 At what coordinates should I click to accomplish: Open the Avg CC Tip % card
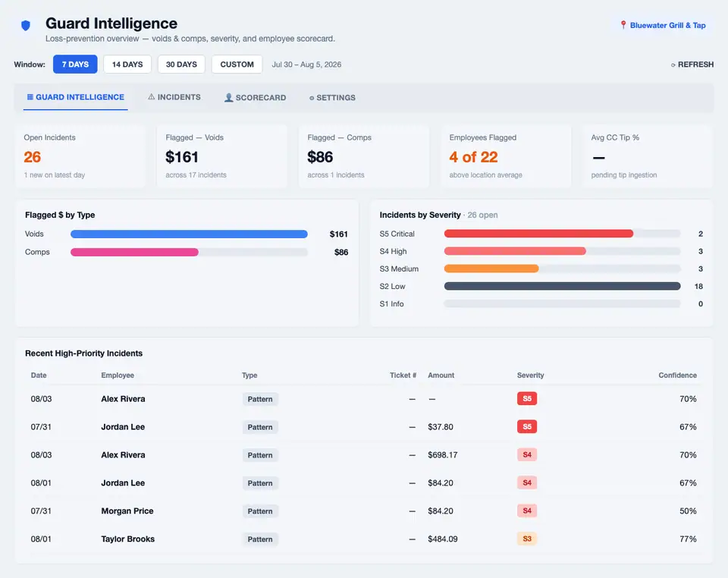point(648,156)
